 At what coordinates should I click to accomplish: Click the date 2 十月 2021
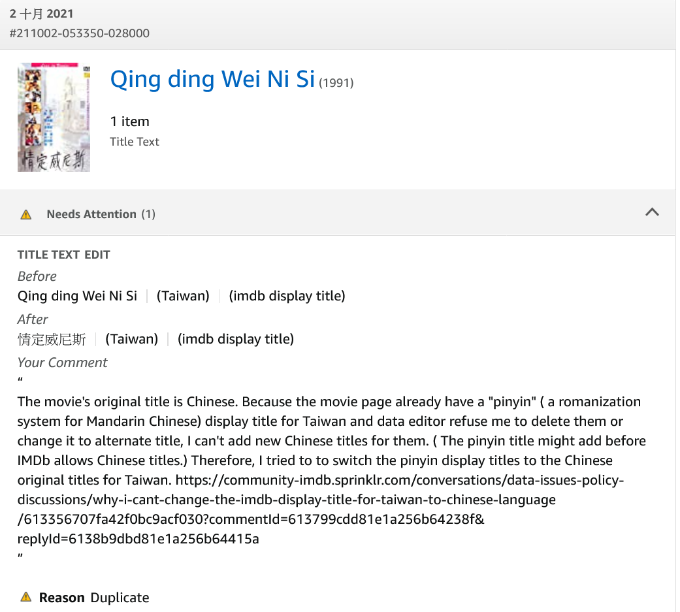click(x=44, y=14)
